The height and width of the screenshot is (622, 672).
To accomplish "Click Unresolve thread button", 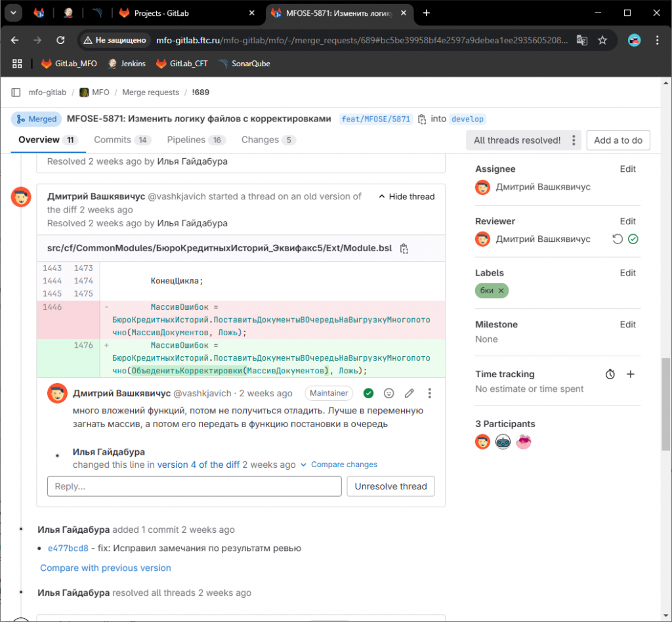I will point(390,486).
